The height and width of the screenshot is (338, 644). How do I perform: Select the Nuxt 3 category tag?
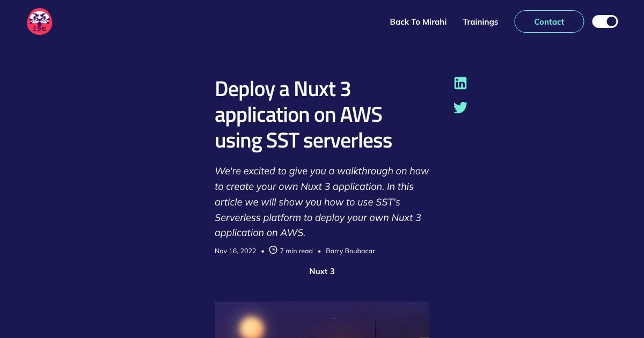pyautogui.click(x=322, y=271)
